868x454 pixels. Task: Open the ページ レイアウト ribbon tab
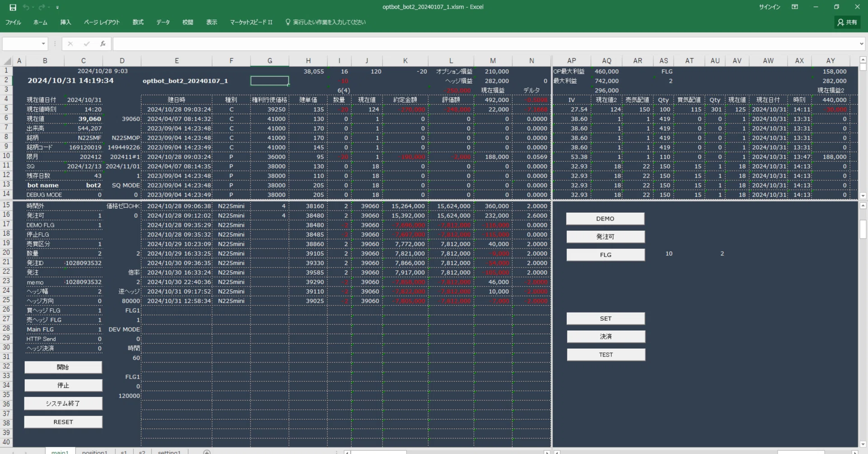point(102,22)
